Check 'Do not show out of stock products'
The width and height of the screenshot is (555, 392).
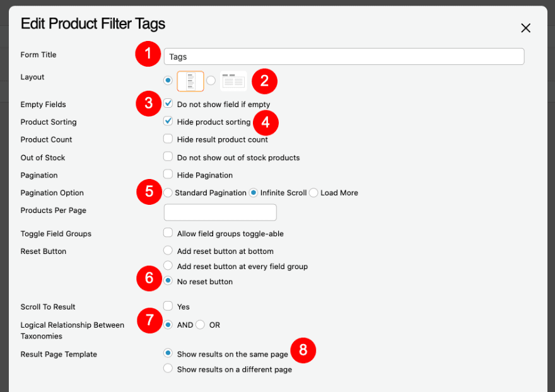pyautogui.click(x=168, y=157)
